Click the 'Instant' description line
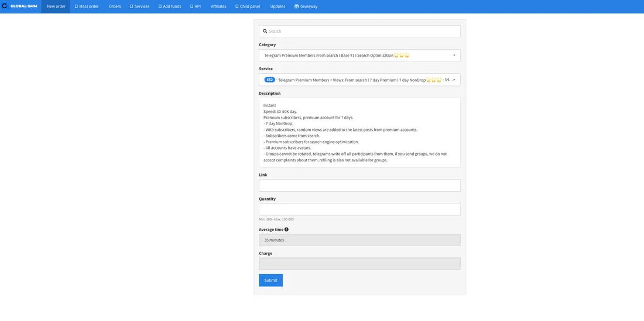Viewport: 644px width, 321px height. click(x=270, y=105)
